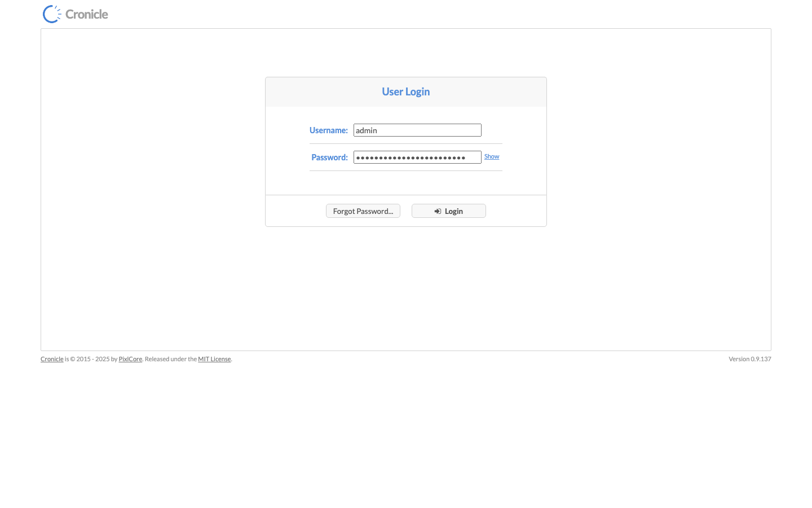Click the Cronicle logo icon

point(52,14)
